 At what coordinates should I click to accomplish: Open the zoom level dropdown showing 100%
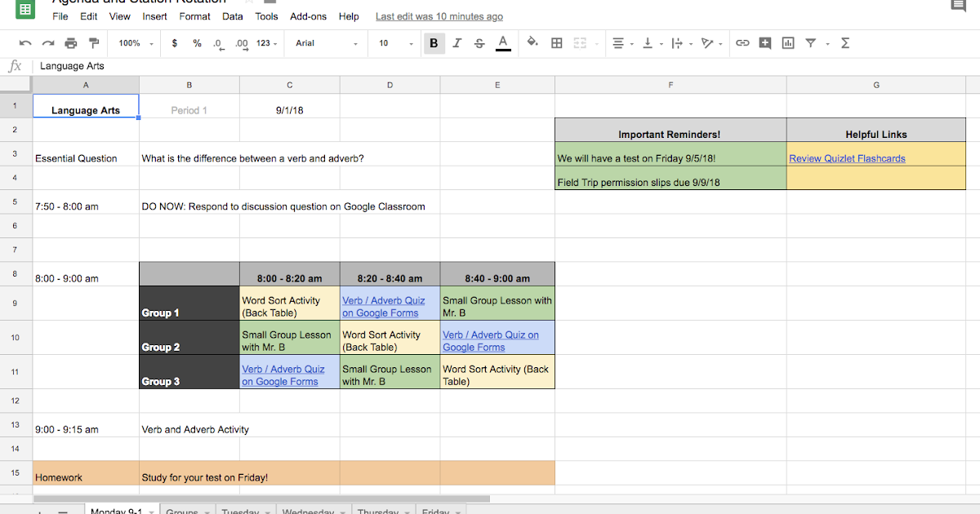point(131,42)
